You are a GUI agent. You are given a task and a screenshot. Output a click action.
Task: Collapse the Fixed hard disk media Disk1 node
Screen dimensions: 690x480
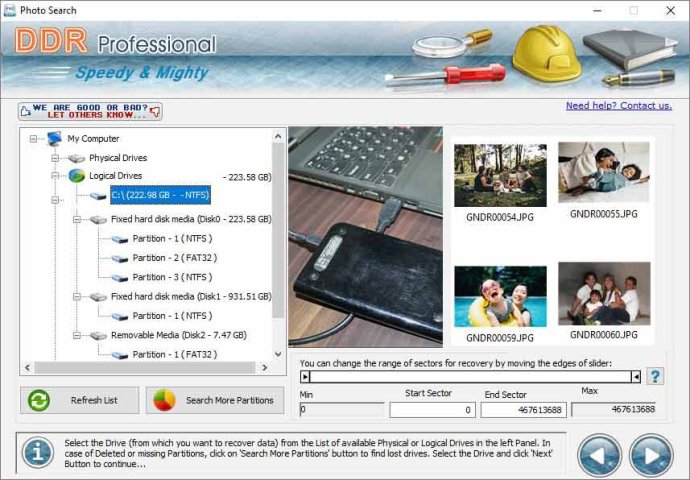pos(77,297)
